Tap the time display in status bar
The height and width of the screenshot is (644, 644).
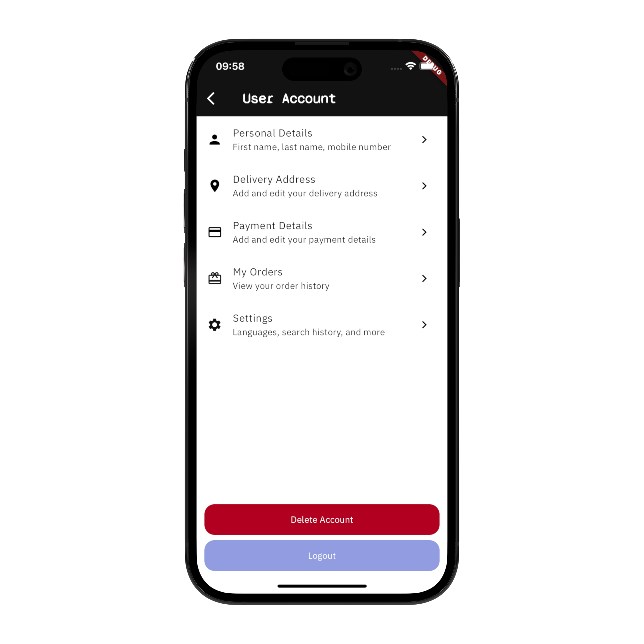tap(232, 67)
